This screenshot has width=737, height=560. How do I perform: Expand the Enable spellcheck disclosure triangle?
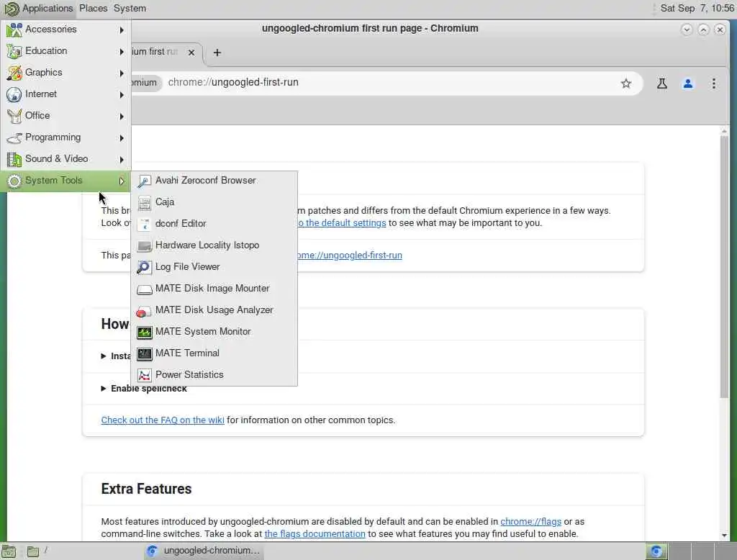coord(104,389)
